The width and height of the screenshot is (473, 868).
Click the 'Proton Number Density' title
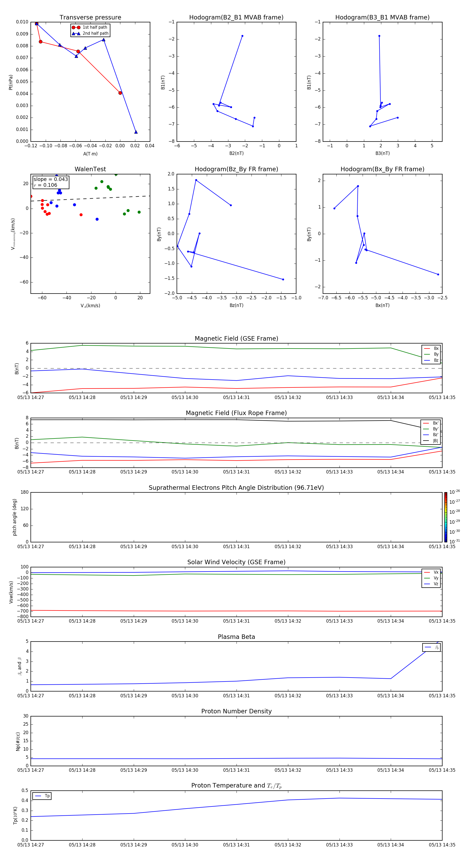point(236,711)
